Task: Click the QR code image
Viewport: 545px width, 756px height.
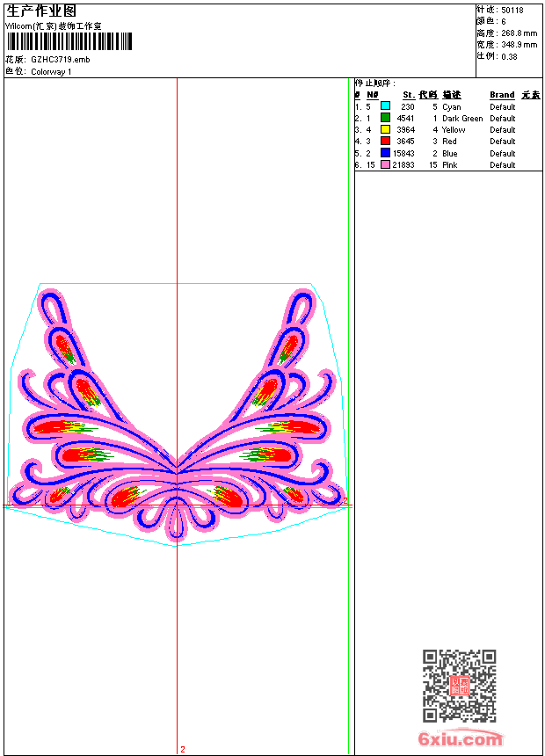Action: click(x=459, y=685)
